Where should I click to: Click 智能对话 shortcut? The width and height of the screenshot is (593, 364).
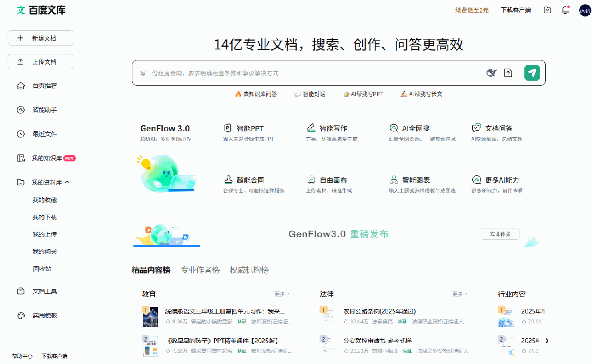coord(310,94)
